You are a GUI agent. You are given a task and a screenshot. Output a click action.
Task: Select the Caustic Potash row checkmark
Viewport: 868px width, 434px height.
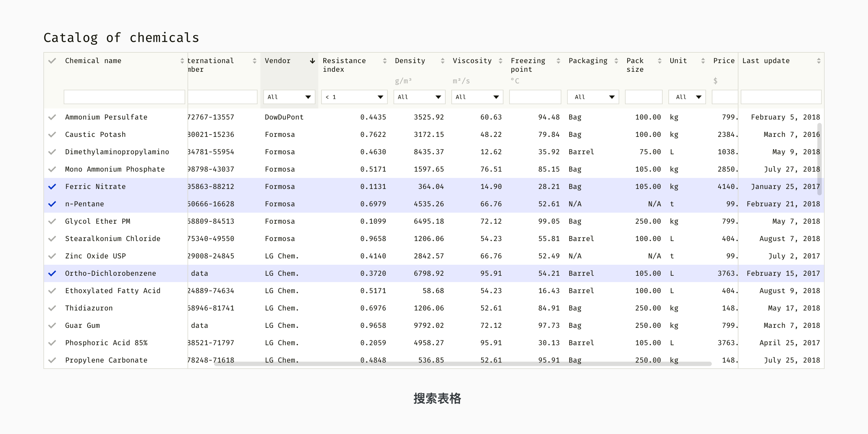point(52,135)
